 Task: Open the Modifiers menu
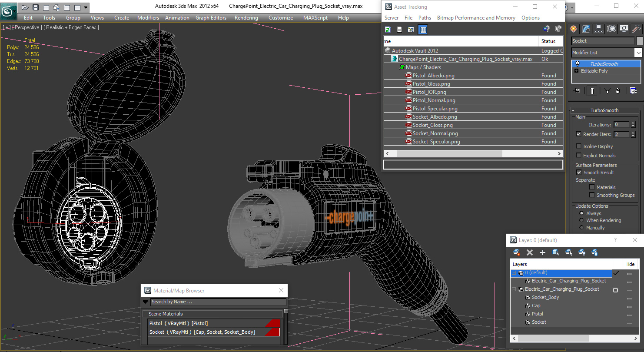[148, 18]
